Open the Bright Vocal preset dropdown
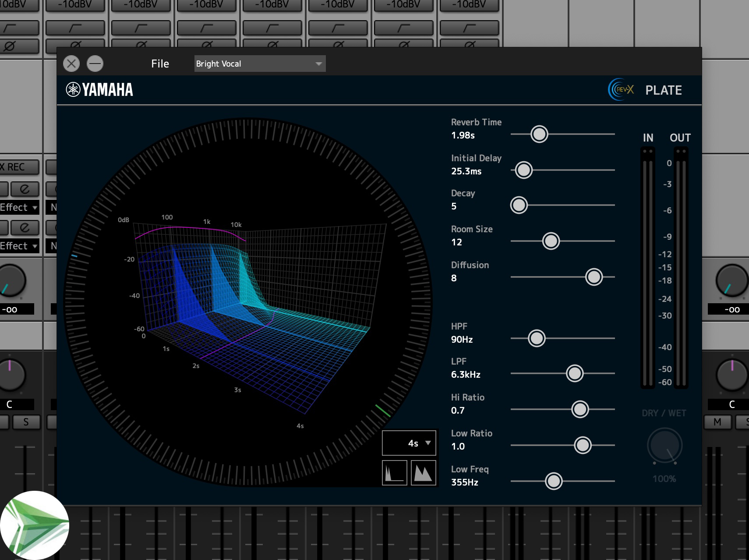The image size is (749, 560). click(x=260, y=64)
